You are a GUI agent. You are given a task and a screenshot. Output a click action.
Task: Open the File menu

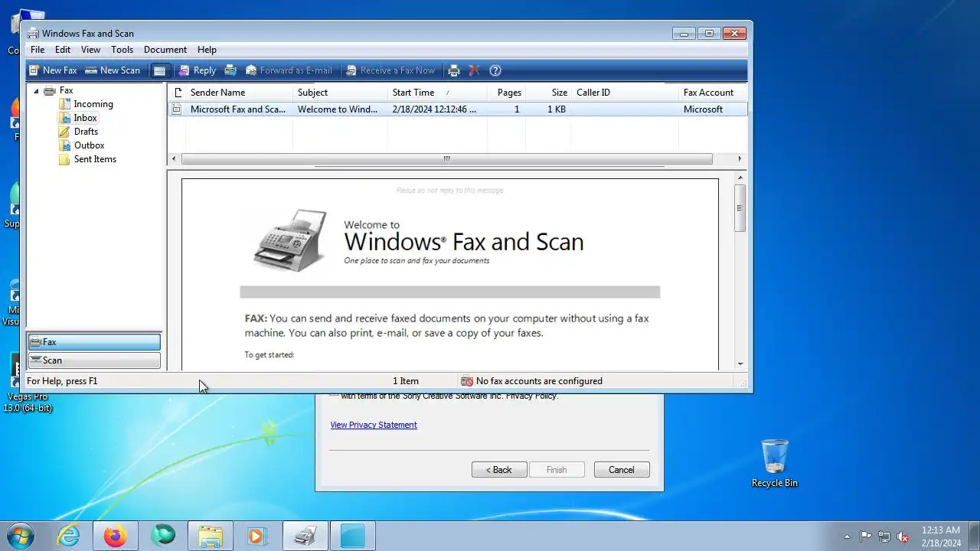38,50
